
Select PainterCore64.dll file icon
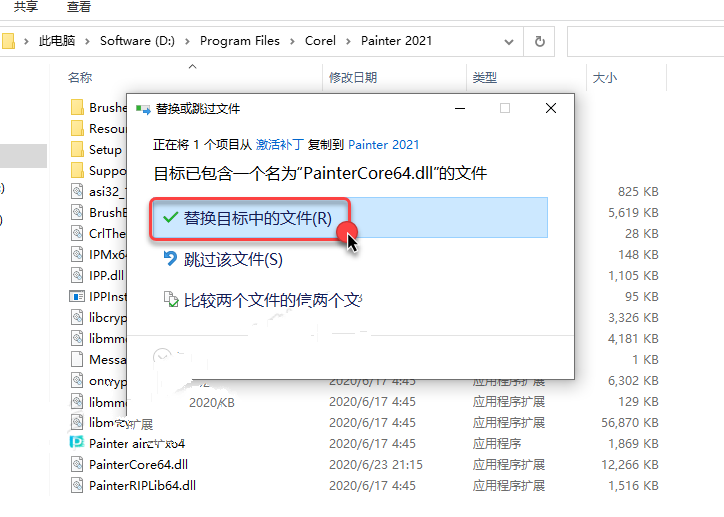tap(77, 464)
